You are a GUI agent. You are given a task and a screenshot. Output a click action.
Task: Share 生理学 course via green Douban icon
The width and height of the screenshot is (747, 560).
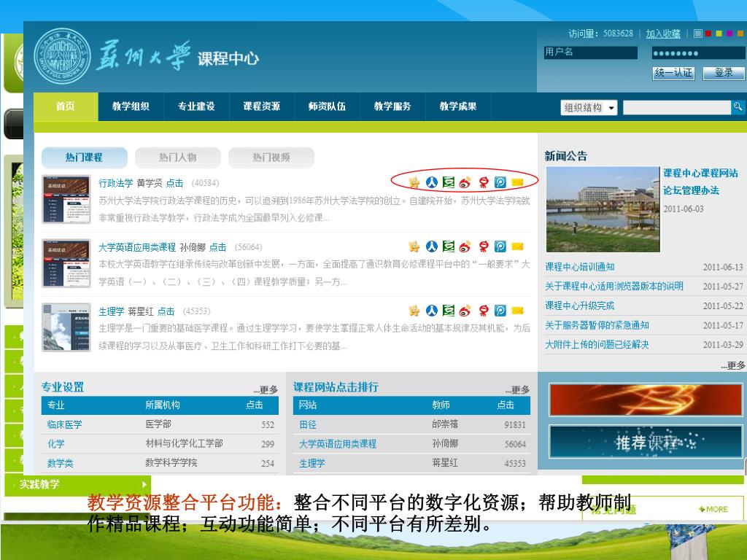[x=449, y=311]
